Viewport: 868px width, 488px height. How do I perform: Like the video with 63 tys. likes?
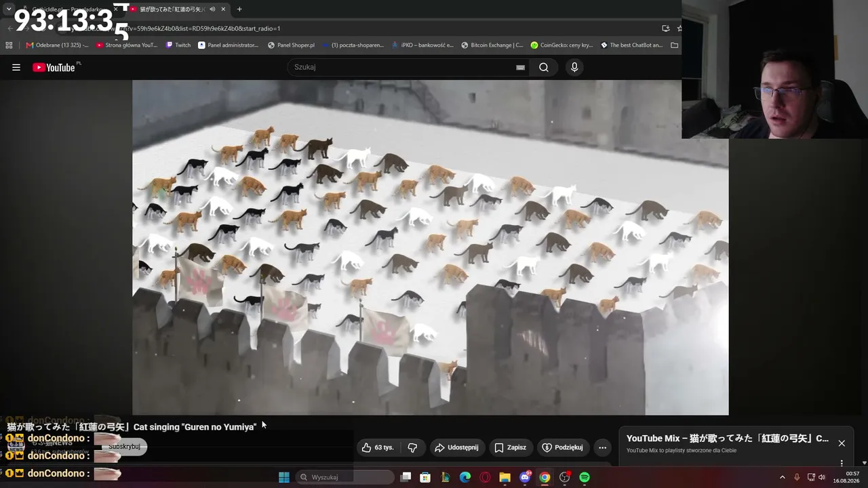[x=378, y=447]
